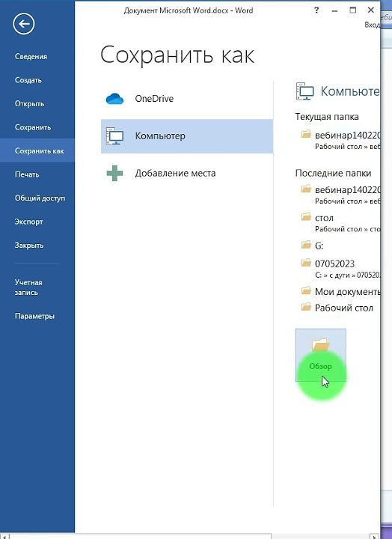Open current folder вебинар140220

pos(338,140)
